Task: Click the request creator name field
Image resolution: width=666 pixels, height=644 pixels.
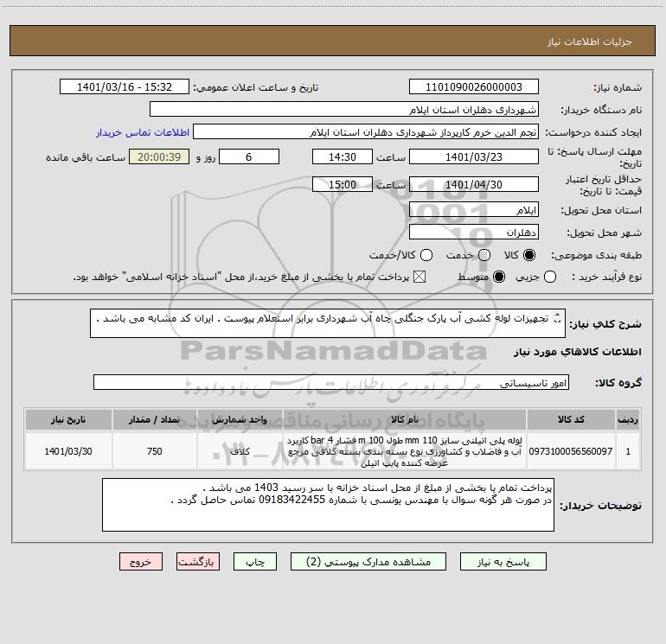Action: (366, 132)
